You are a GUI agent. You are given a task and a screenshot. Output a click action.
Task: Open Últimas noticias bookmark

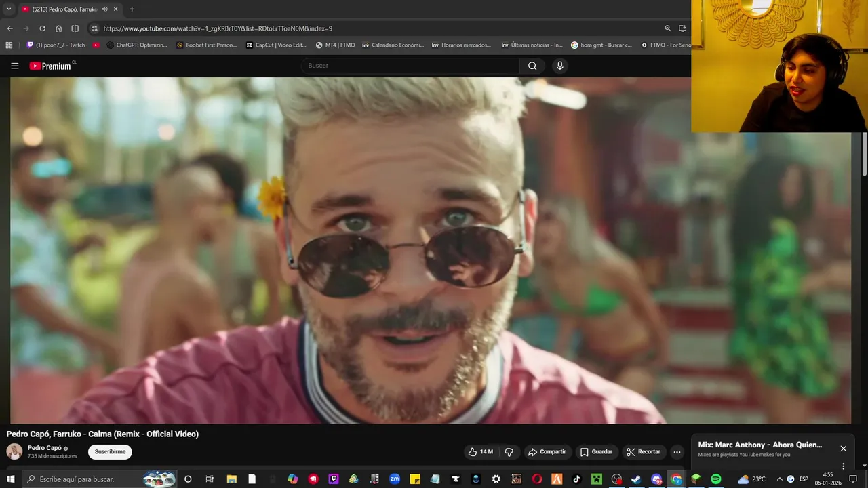click(532, 45)
